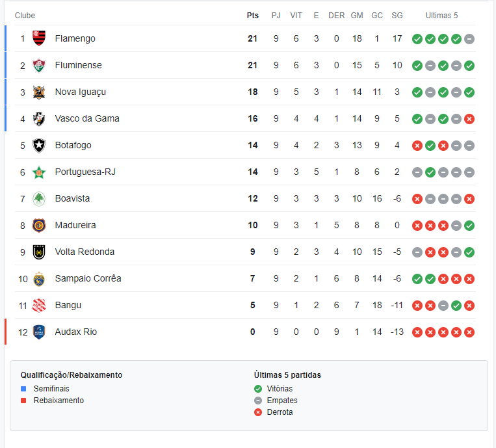This screenshot has height=448, width=496.
Task: Click the Madureira club crest
Action: [39, 225]
